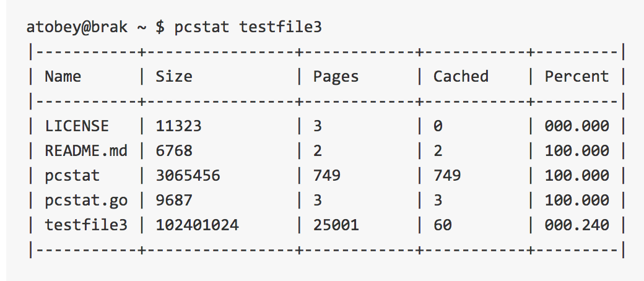
Task: Select the LICENSE file name
Action: [77, 126]
